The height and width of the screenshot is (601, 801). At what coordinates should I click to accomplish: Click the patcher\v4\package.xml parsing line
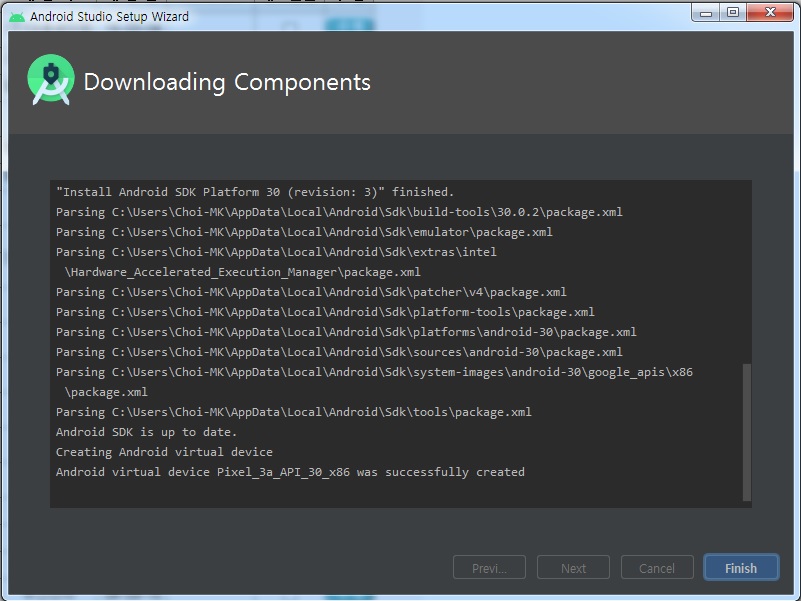pos(311,292)
